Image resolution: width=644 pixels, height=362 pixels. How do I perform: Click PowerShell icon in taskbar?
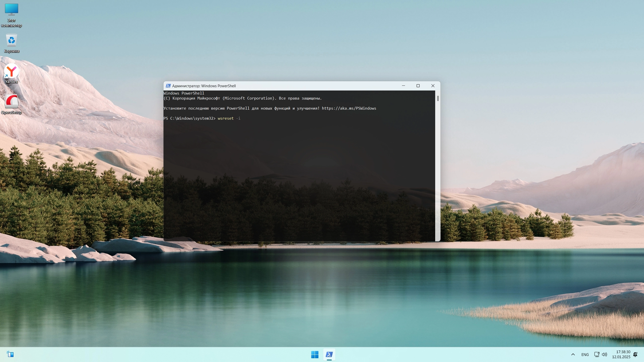329,354
